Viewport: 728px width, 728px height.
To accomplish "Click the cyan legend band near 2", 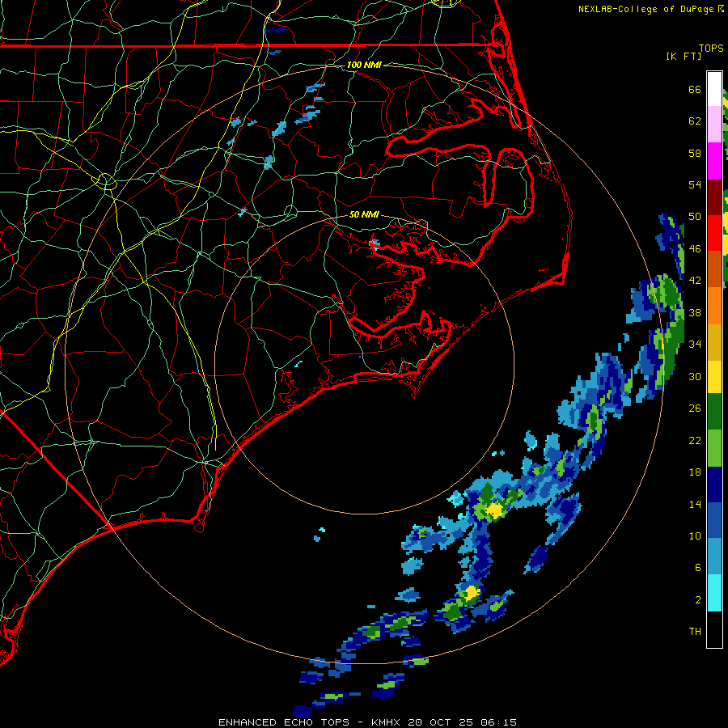I will pos(714,593).
